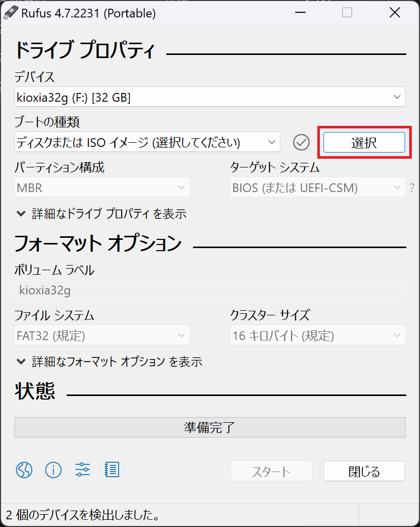Click the ボリューム ラベル text field
The width and height of the screenshot is (420, 527).
tap(209, 290)
